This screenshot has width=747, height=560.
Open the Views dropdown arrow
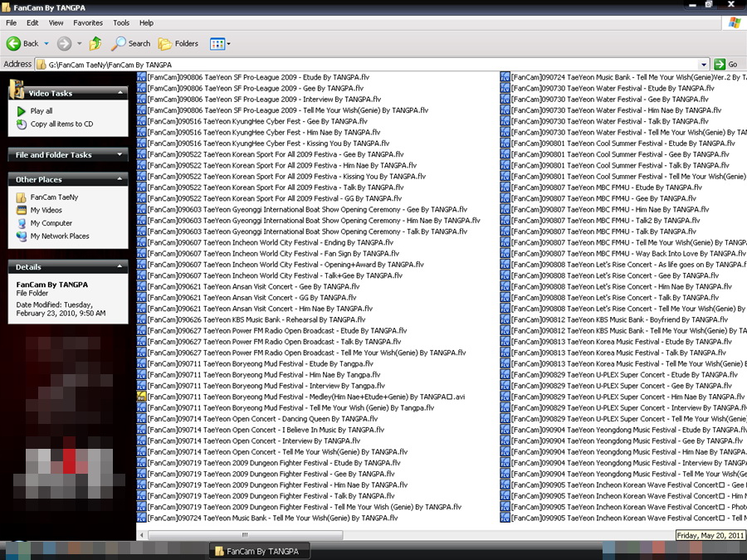coord(229,44)
